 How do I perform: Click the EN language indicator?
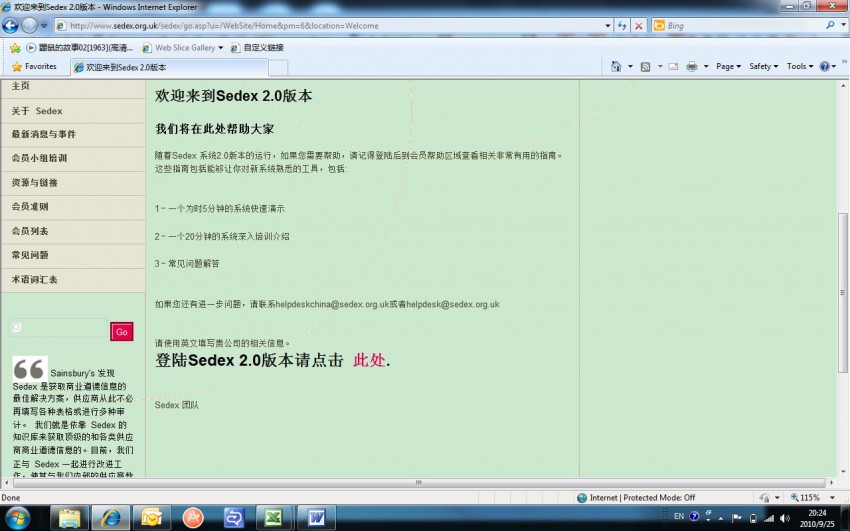[x=679, y=516]
